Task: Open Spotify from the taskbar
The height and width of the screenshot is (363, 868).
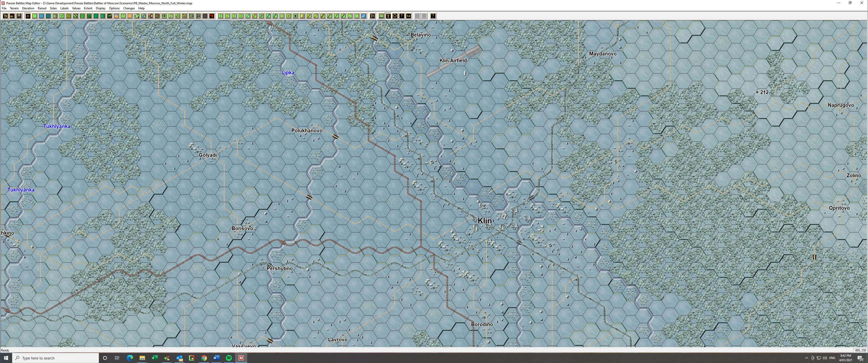Action: 229,358
